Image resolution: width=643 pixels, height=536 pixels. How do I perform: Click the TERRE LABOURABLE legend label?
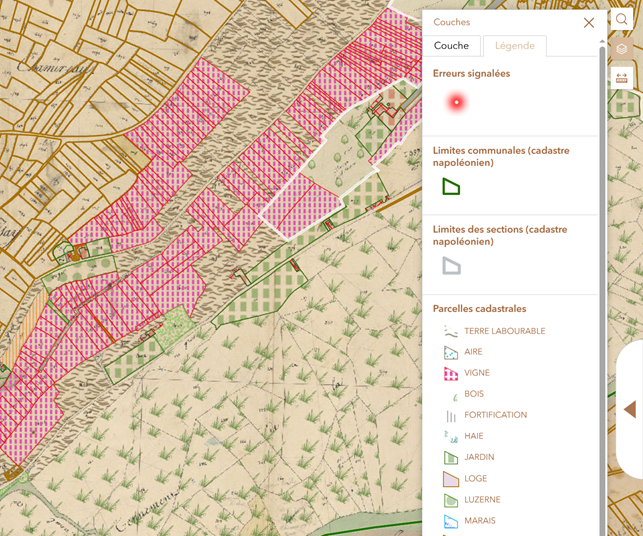click(x=504, y=331)
